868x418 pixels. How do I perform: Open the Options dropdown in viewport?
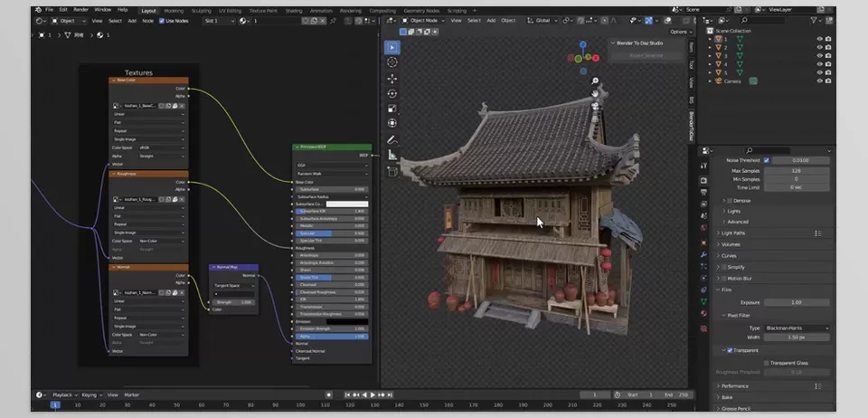click(x=680, y=32)
